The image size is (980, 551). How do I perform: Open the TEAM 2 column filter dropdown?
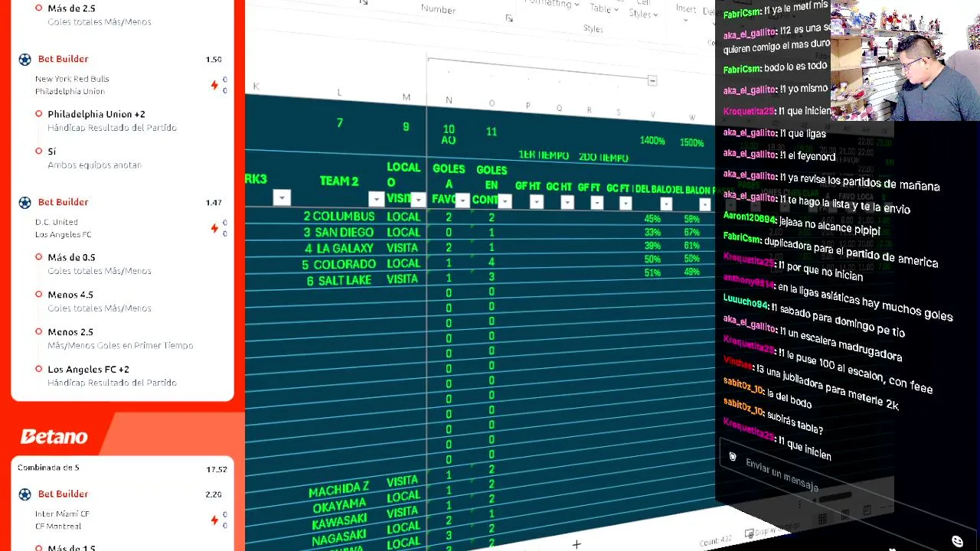[376, 199]
